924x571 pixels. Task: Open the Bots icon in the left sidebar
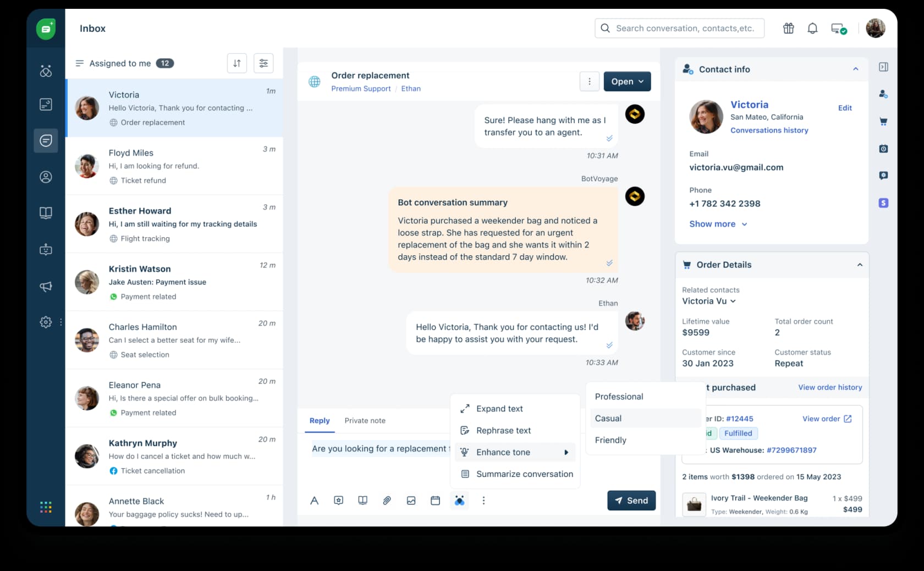click(x=46, y=249)
